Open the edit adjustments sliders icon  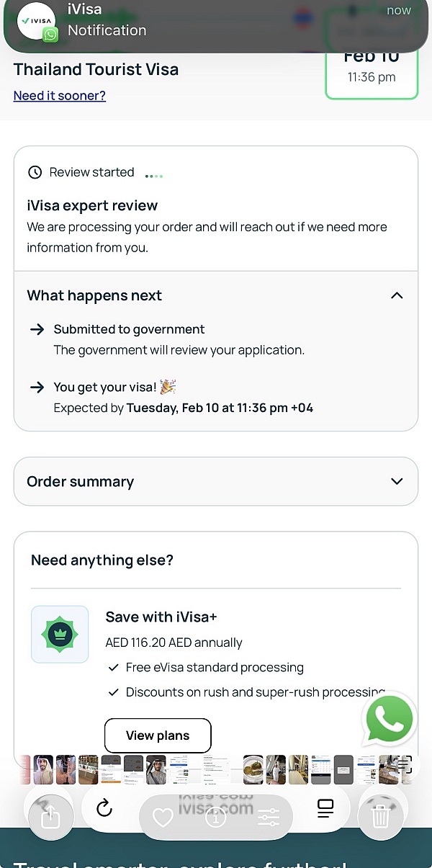click(x=268, y=817)
